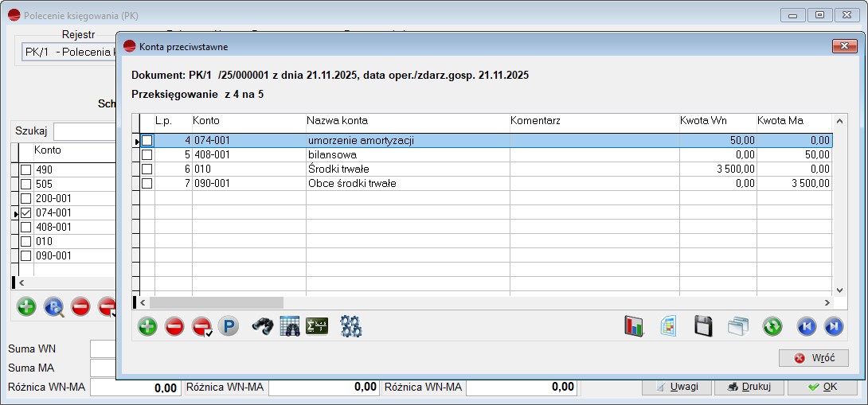Open the gears settings icon
This screenshot has width=868, height=405.
(351, 326)
